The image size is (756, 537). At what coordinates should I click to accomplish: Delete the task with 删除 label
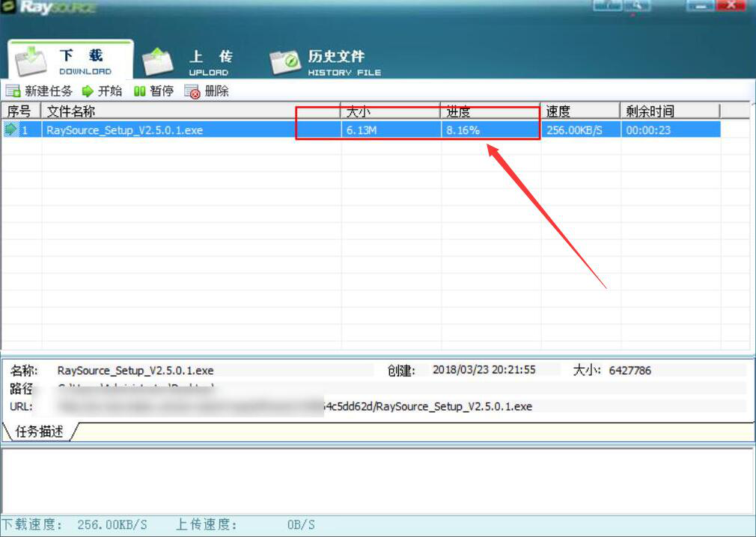(217, 91)
